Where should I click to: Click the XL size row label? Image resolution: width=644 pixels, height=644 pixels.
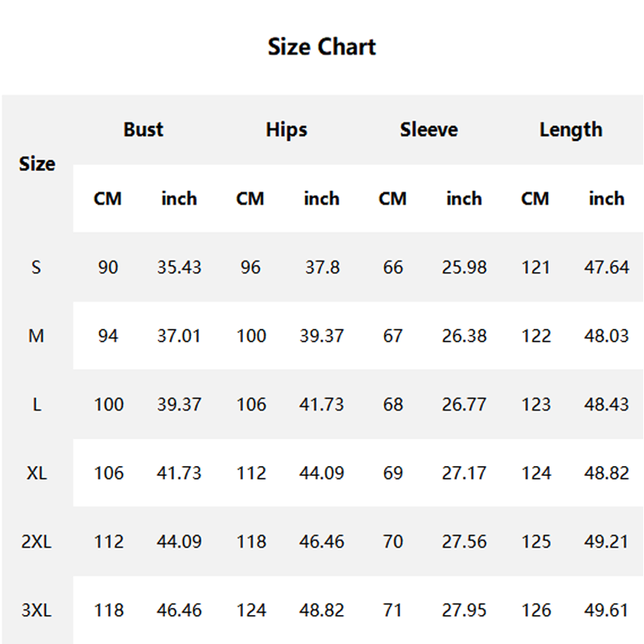[x=36, y=473]
